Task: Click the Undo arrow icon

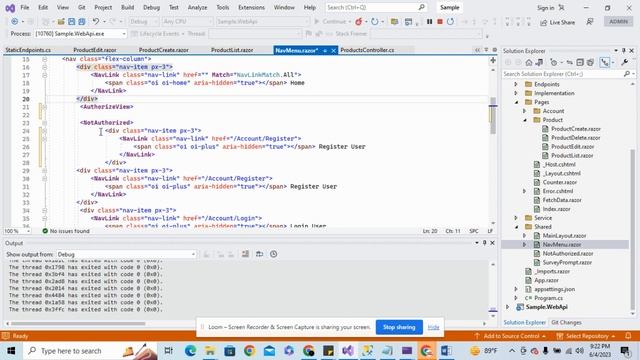Action: 96,22
